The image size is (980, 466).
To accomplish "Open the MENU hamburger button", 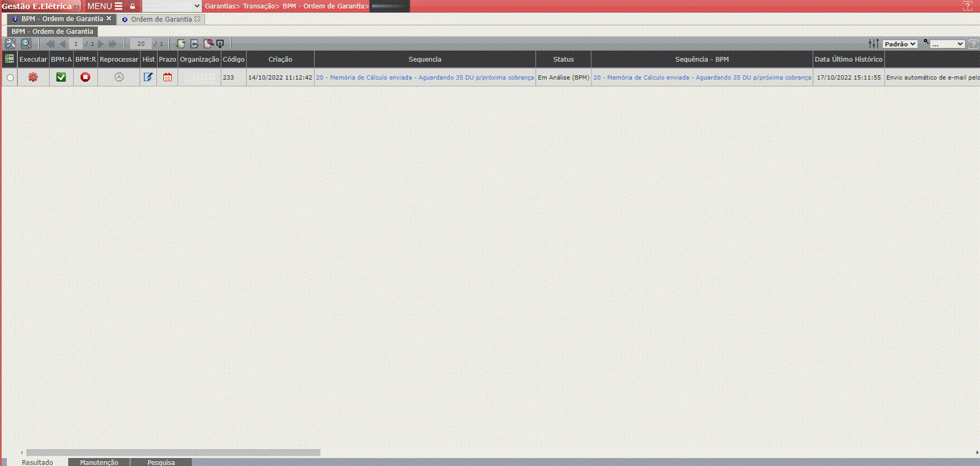I will pos(105,6).
